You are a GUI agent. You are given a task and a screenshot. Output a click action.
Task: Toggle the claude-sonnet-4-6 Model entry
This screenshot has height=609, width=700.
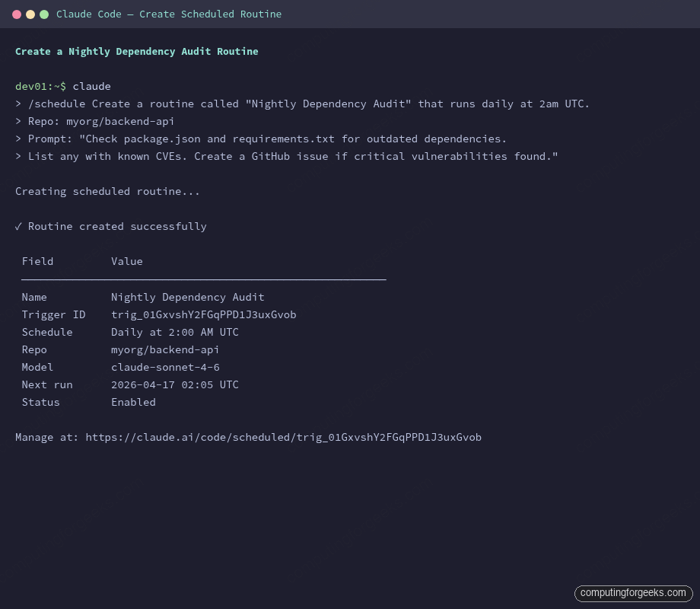(164, 367)
